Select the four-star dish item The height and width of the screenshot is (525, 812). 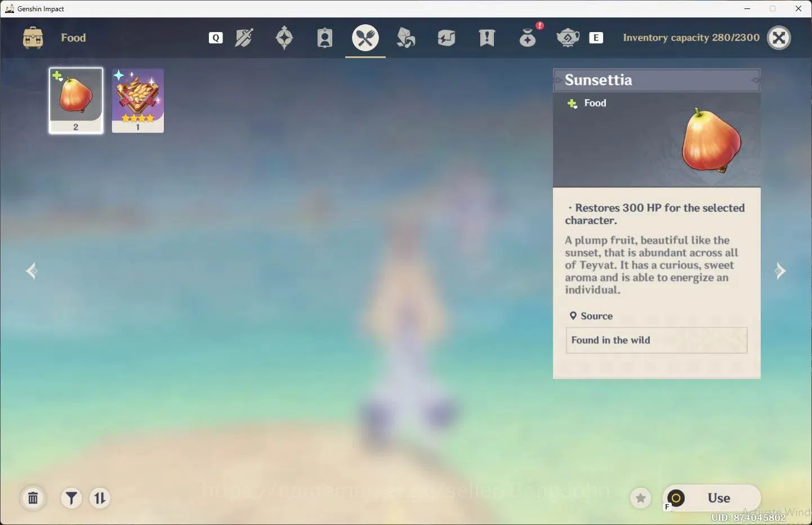138,101
